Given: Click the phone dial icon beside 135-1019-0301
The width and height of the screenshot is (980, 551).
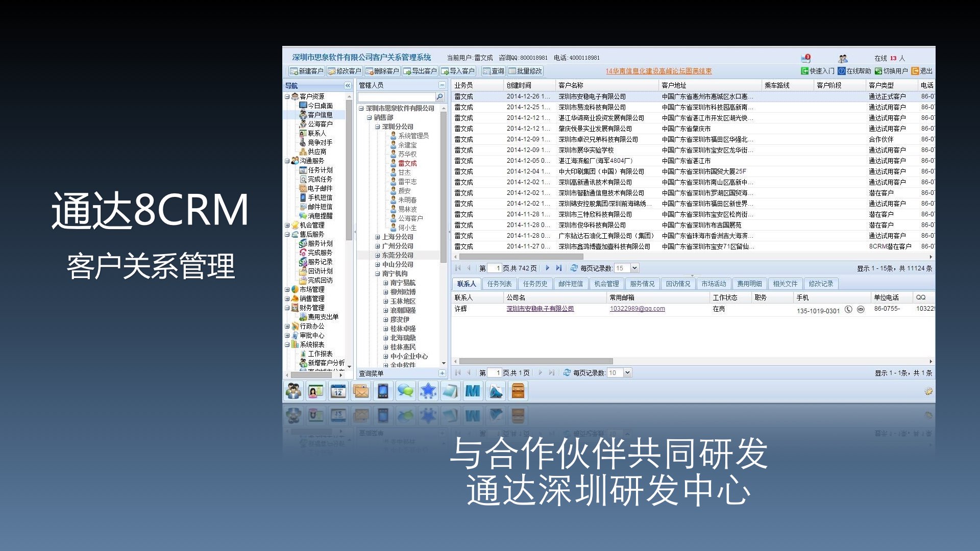Looking at the screenshot, I should coord(848,309).
